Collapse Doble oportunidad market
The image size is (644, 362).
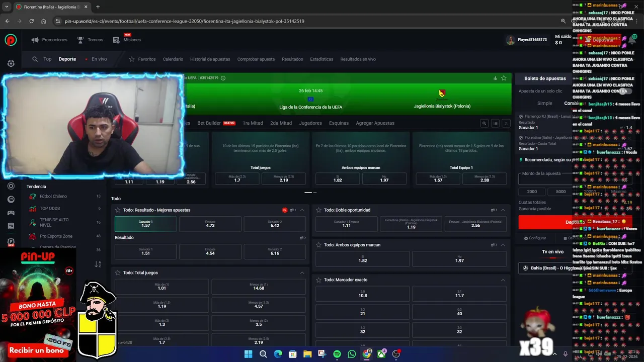[503, 210]
